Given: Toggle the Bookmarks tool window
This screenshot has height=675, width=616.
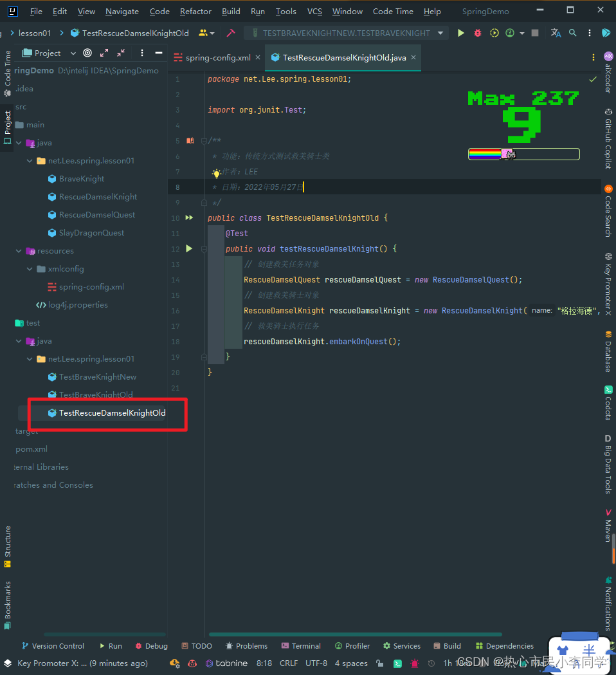Looking at the screenshot, I should pyautogui.click(x=7, y=606).
